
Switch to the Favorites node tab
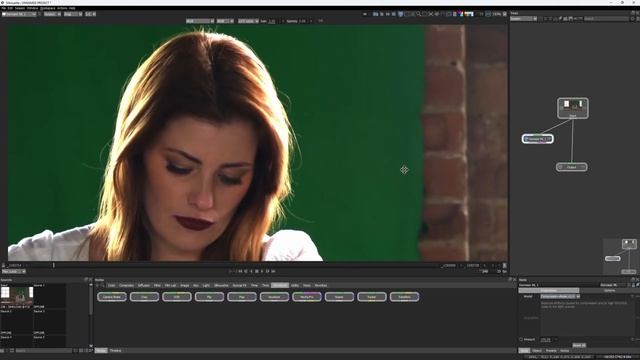[321, 285]
